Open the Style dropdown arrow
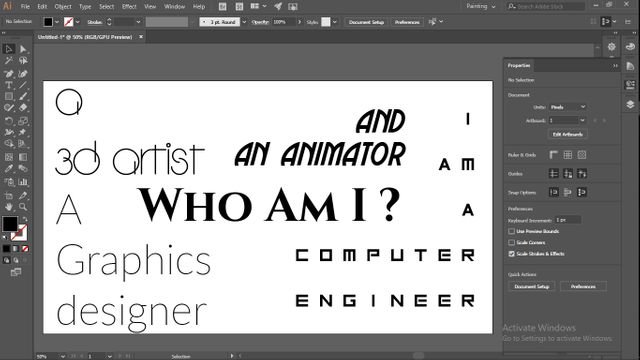 pos(335,22)
